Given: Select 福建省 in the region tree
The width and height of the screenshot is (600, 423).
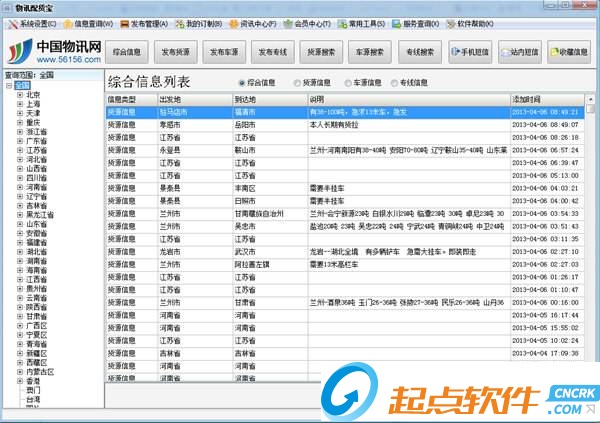Looking at the screenshot, I should [36, 243].
